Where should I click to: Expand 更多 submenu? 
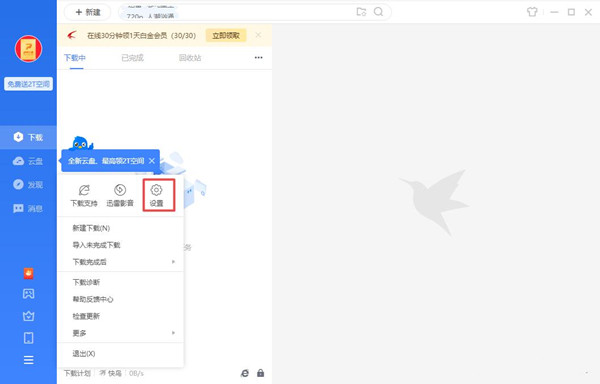(121, 333)
